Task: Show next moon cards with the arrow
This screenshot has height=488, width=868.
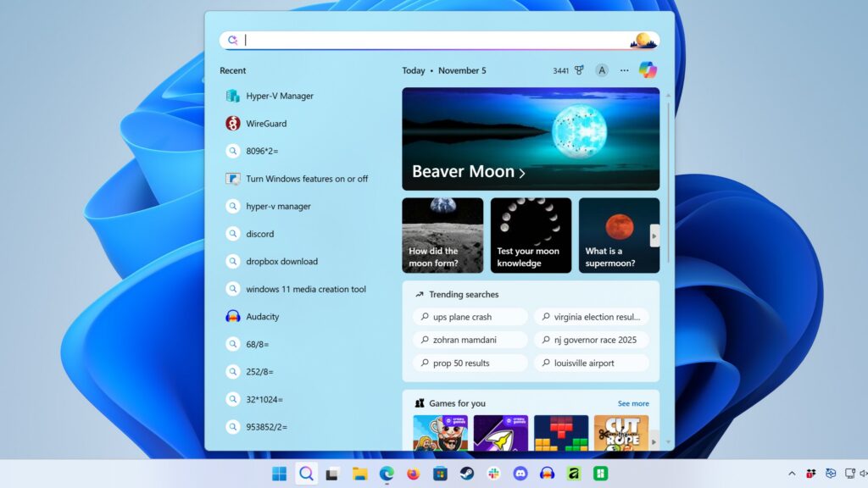Action: (x=654, y=236)
